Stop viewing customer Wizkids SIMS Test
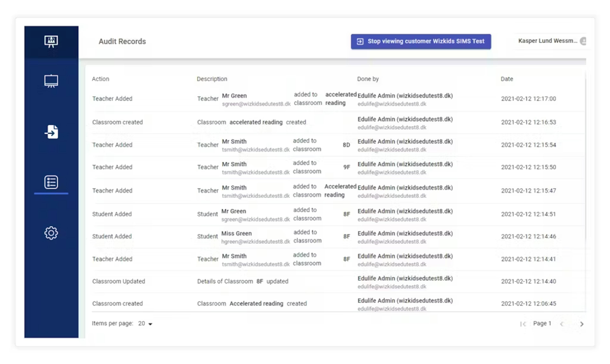The height and width of the screenshot is (364, 610). coord(421,41)
